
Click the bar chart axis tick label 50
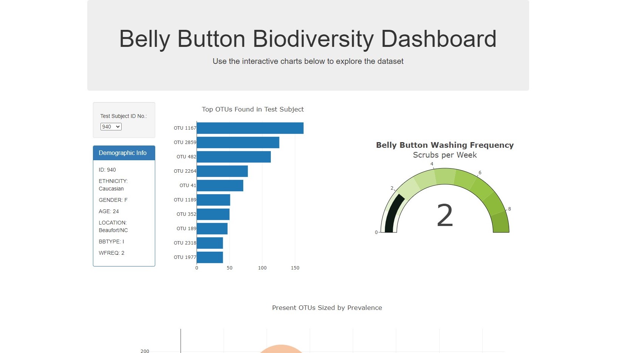tap(230, 268)
